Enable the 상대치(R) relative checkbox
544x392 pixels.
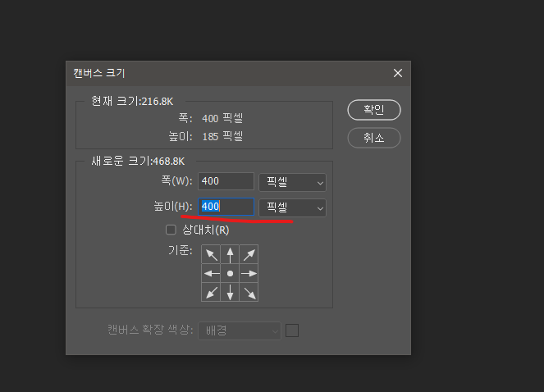pos(171,230)
